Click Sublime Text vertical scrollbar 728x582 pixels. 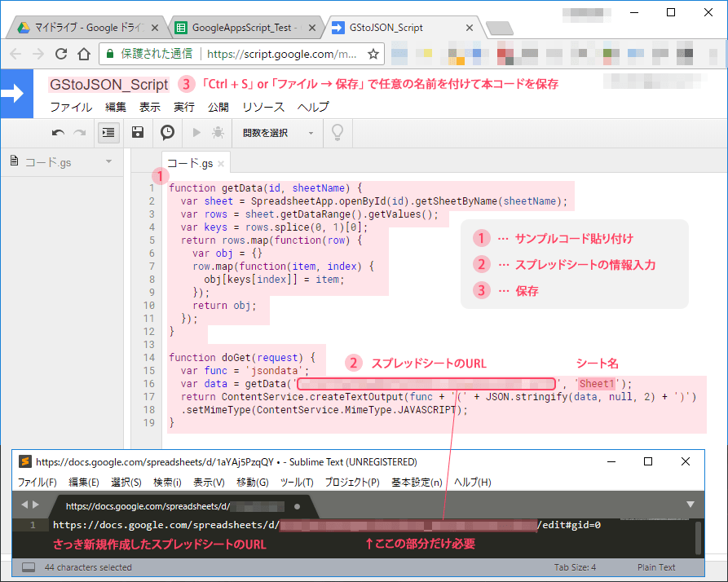click(698, 538)
